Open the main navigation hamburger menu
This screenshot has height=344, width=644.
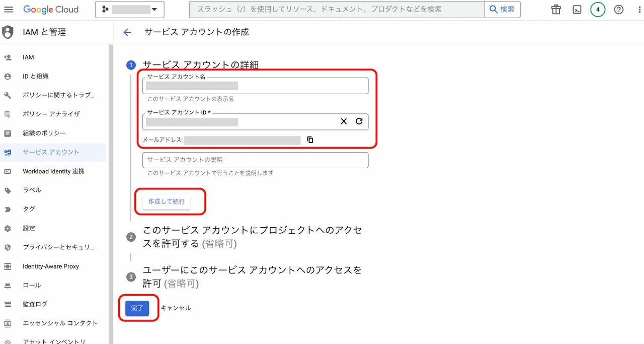click(9, 10)
